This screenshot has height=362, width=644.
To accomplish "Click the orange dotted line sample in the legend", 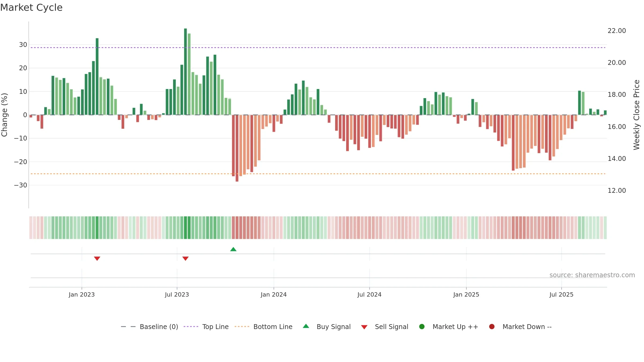I will [242, 327].
